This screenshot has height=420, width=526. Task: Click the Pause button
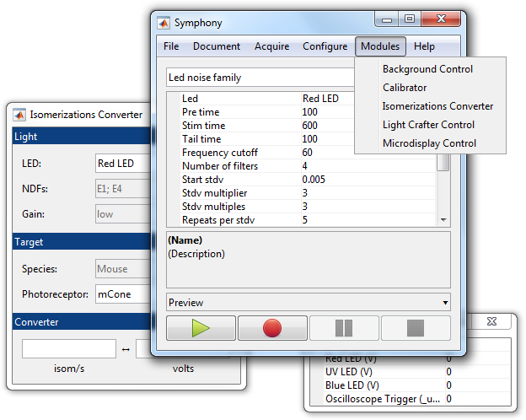tap(344, 328)
